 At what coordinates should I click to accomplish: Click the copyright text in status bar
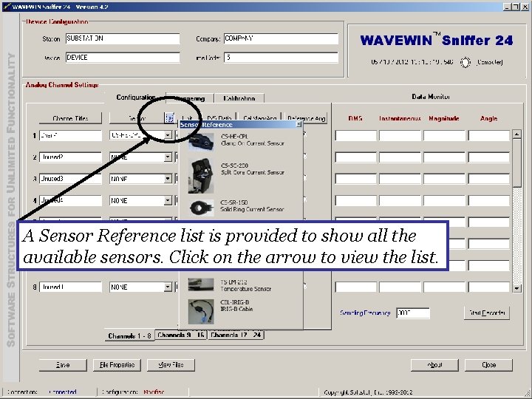click(x=368, y=392)
